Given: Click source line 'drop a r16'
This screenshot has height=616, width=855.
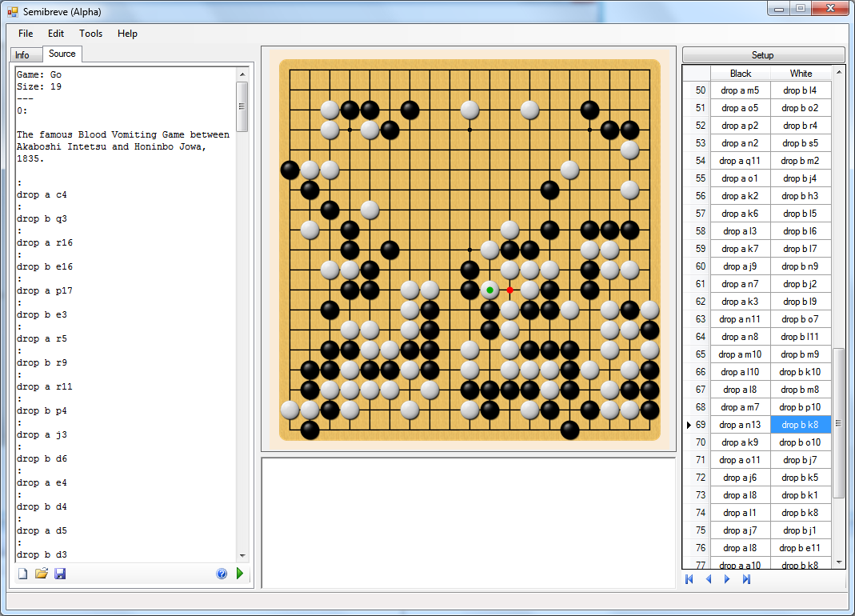Looking at the screenshot, I should pos(44,242).
